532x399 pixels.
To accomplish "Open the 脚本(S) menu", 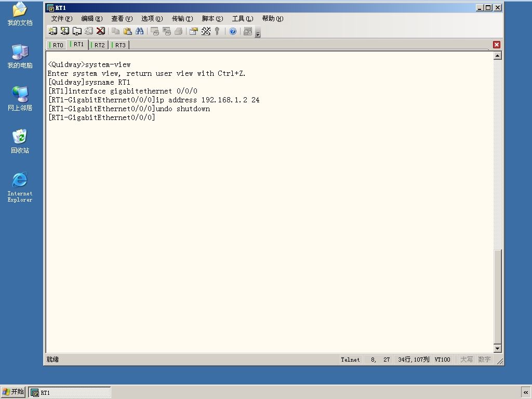I will coord(212,19).
